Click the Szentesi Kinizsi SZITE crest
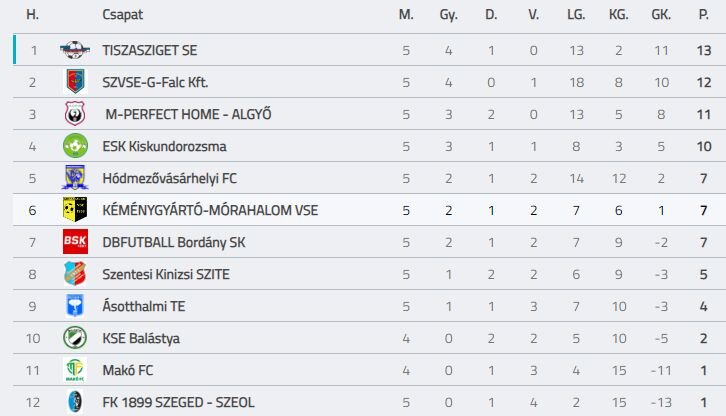 [75, 274]
